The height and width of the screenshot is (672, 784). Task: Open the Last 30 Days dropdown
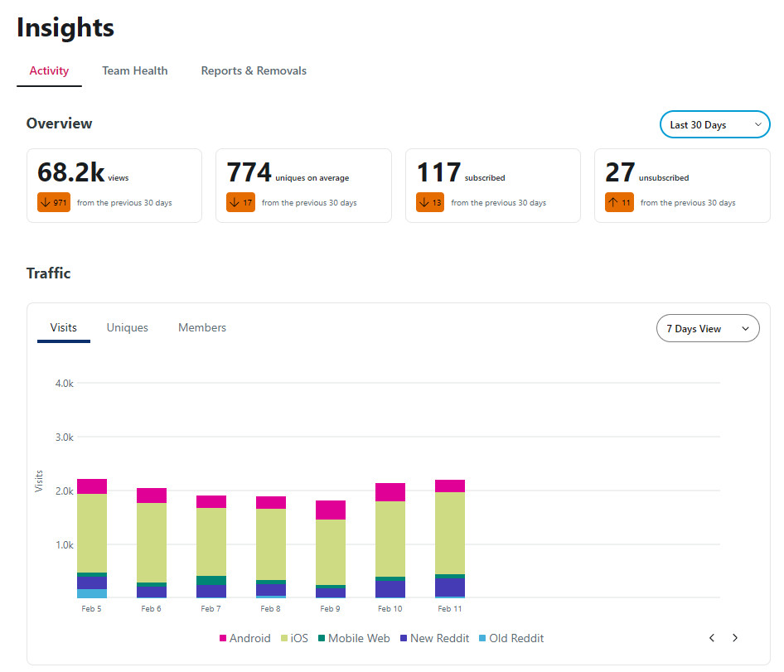click(714, 125)
